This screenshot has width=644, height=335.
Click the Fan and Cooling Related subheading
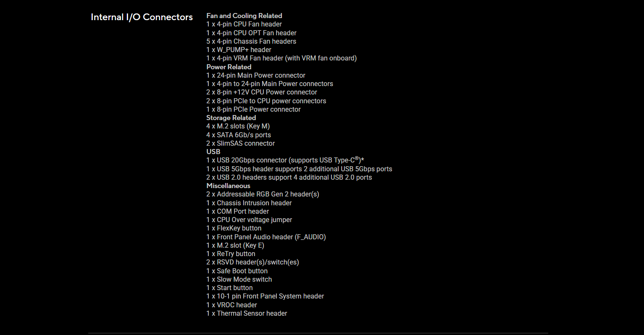[244, 16]
